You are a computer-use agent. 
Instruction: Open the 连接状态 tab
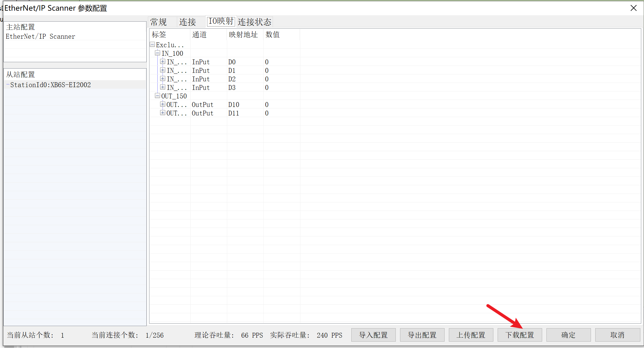coord(255,22)
